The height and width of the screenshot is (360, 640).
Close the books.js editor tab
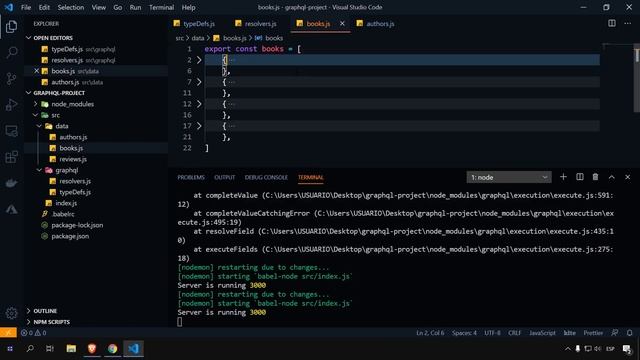click(342, 24)
